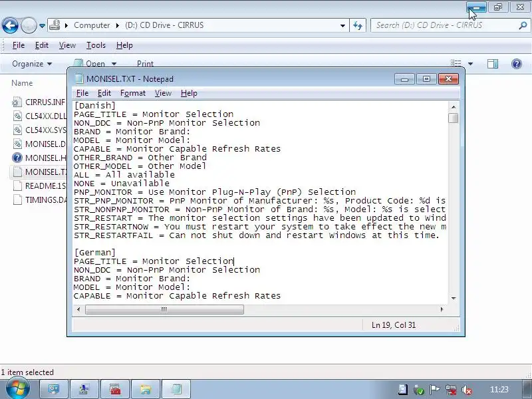Select the TIMINGS.DA file icon
The height and width of the screenshot is (399, 532).
pyautogui.click(x=17, y=199)
